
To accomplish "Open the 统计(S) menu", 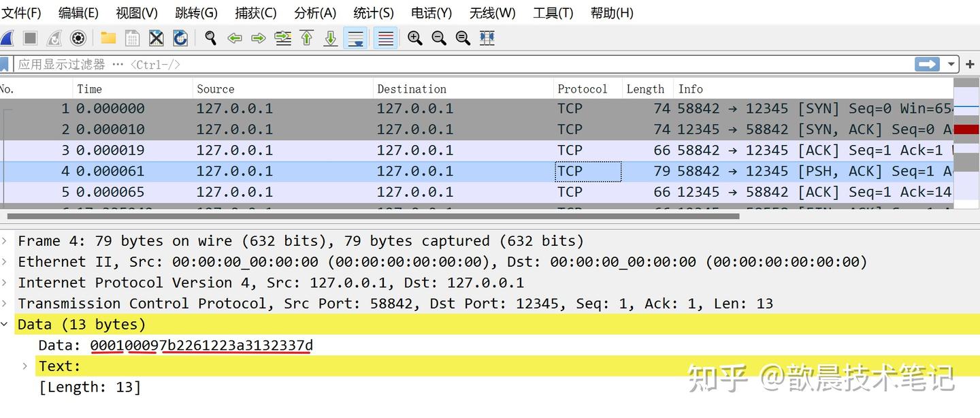I will coord(374,12).
